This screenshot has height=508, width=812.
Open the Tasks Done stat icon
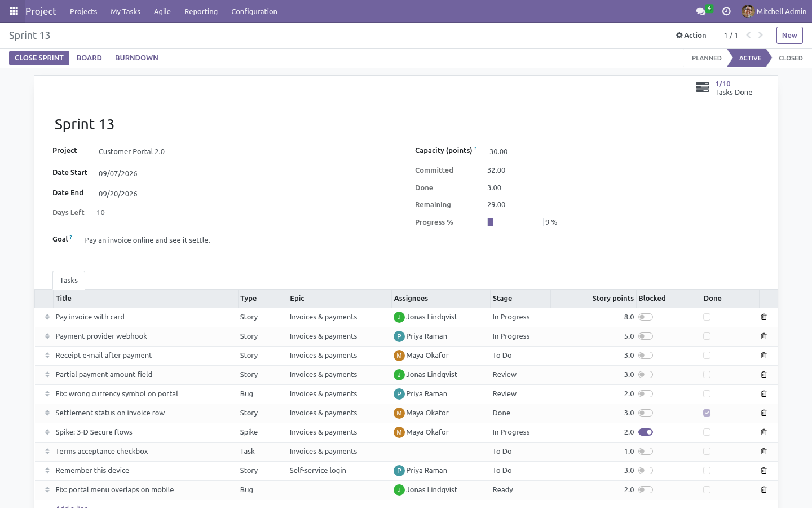[703, 87]
